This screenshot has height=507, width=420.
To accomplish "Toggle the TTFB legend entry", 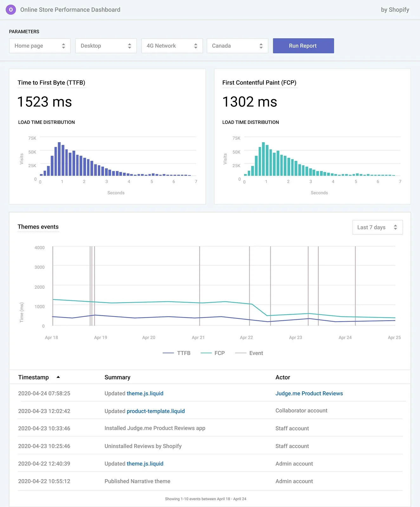I will click(177, 353).
